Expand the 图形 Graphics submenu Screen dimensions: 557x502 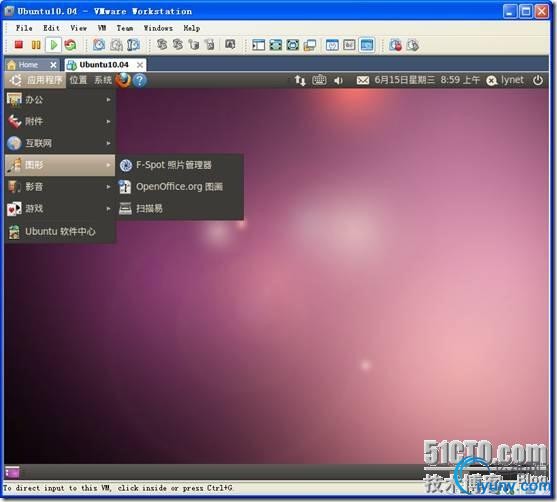[60, 165]
